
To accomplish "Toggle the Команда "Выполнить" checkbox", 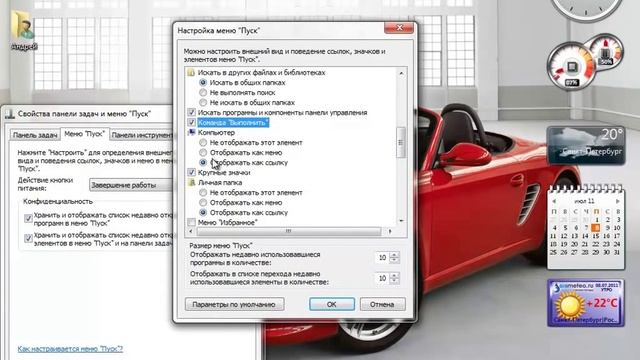I will tap(191, 122).
